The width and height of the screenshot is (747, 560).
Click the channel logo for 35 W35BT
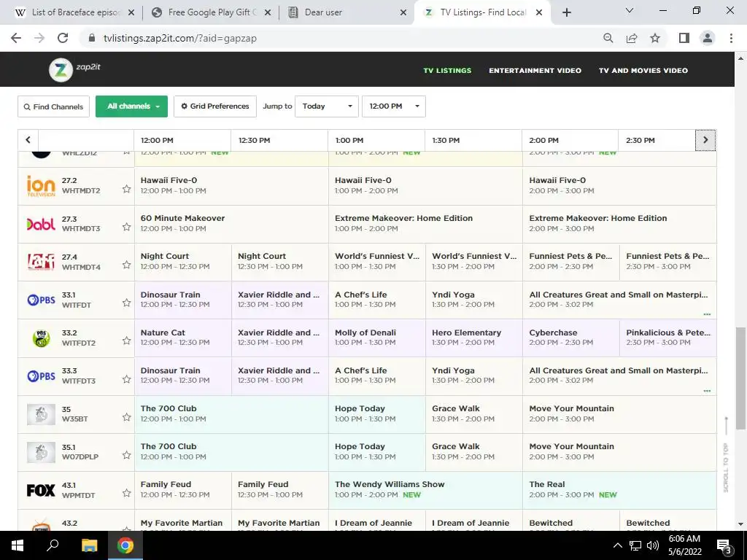point(41,414)
